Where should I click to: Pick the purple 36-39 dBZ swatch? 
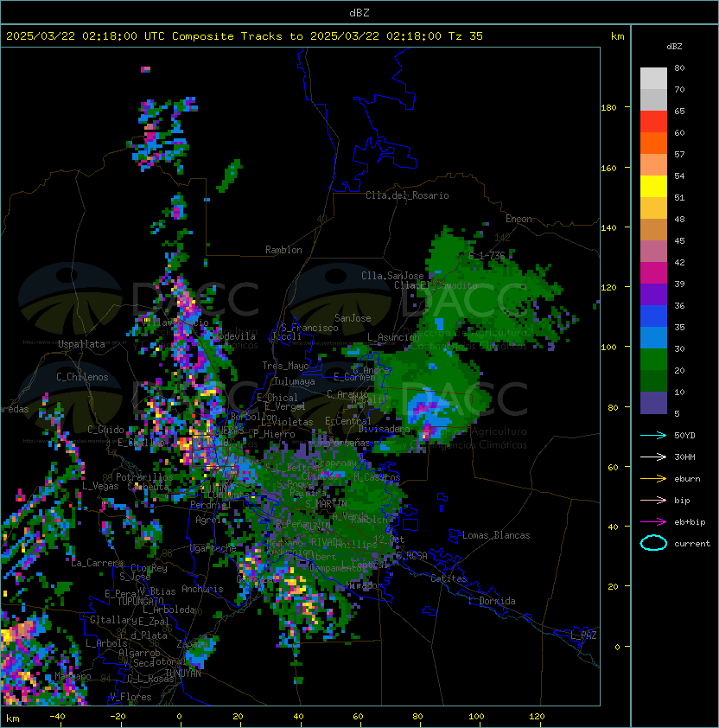click(653, 294)
